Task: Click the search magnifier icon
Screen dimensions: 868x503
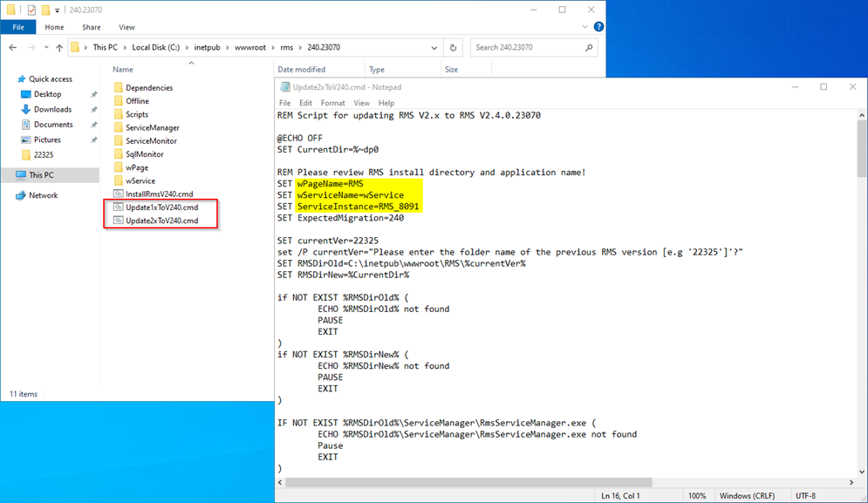Action: (x=589, y=48)
